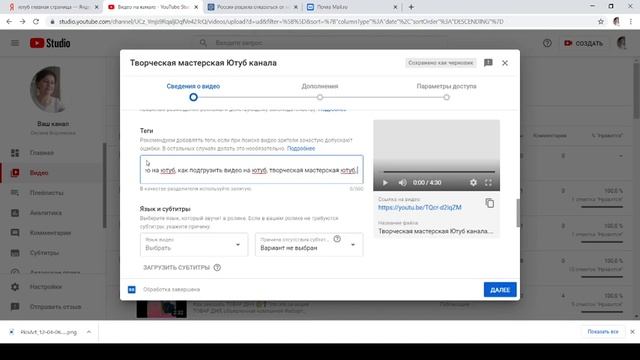This screenshot has height=360, width=640.
Task: Open the youtu.be video link
Action: tap(419, 207)
